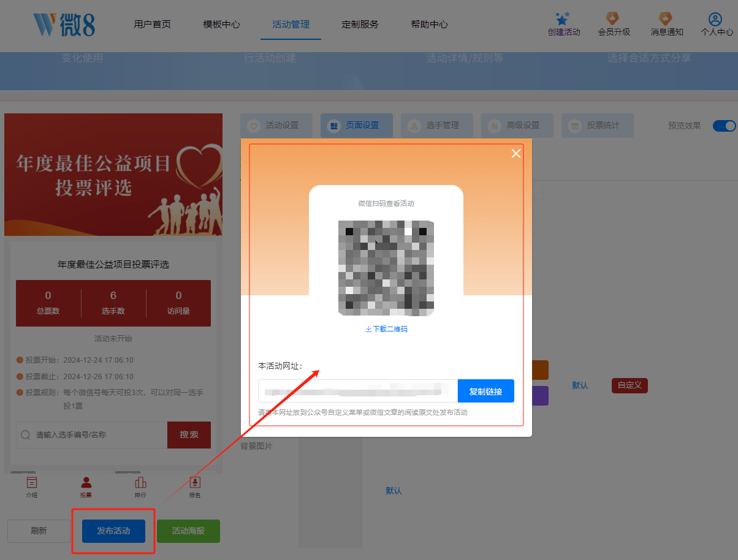This screenshot has width=738, height=560.
Task: Select 投票 vote icon in preview
Action: 86,483
